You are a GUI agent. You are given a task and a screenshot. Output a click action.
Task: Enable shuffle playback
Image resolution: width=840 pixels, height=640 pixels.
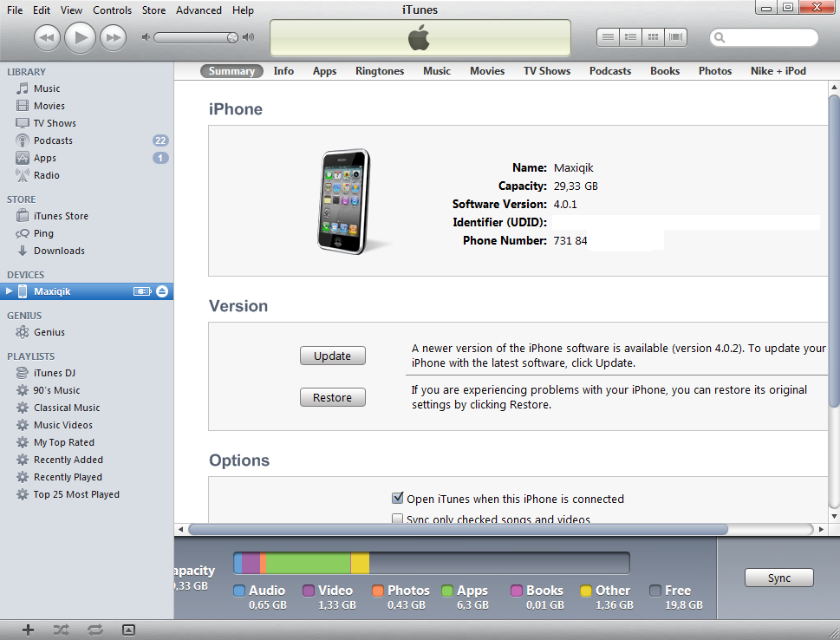click(60, 630)
